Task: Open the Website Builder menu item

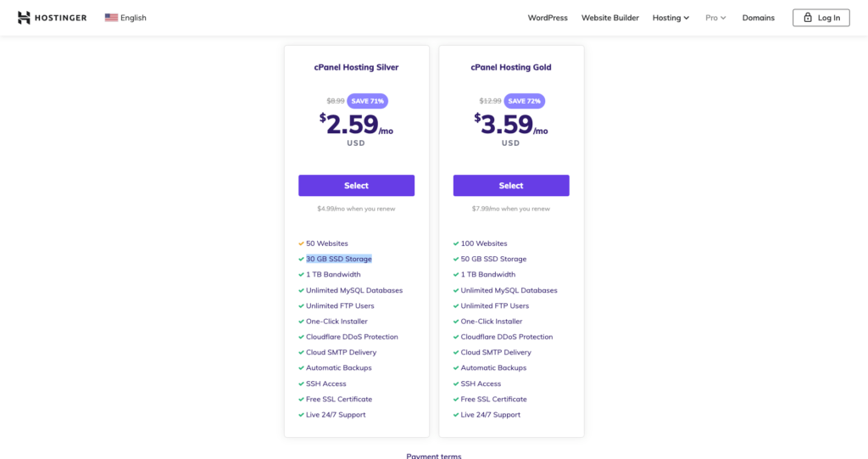Action: point(610,18)
